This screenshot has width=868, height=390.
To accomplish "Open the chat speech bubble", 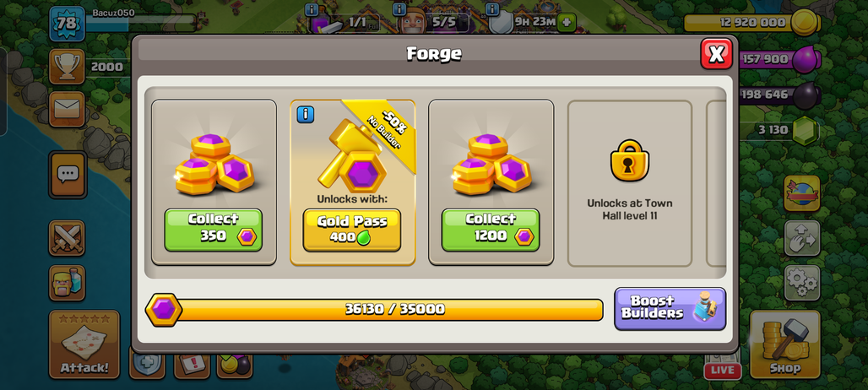I will point(68,175).
